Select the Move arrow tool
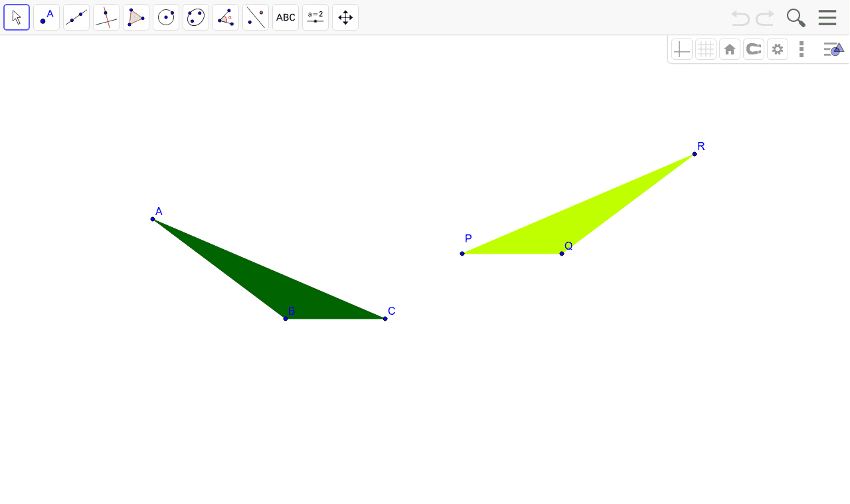850x504 pixels. point(17,17)
